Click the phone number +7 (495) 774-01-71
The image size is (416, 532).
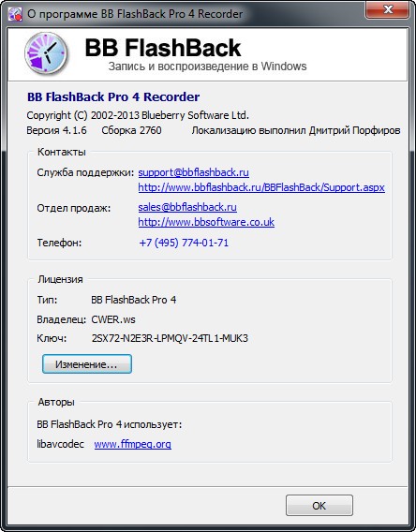tap(184, 243)
